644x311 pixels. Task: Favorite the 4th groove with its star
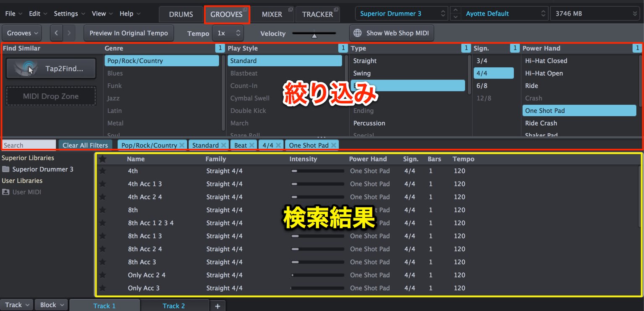(x=102, y=171)
